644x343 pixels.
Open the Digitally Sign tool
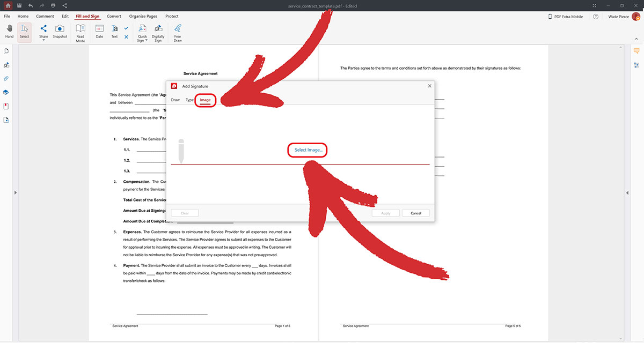(157, 29)
